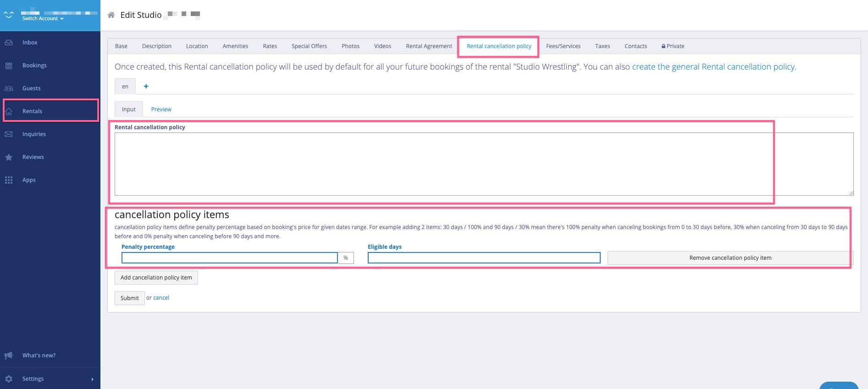This screenshot has width=868, height=389.
Task: Open Bookings via its calendar icon
Action: (x=9, y=66)
